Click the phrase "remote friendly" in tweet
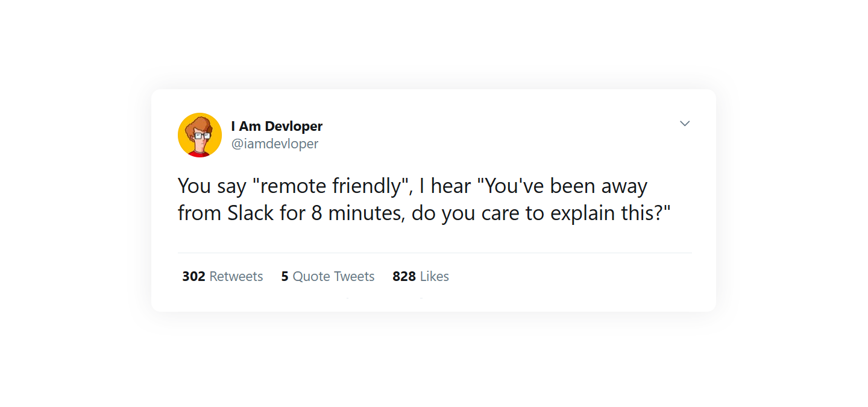 tap(330, 186)
